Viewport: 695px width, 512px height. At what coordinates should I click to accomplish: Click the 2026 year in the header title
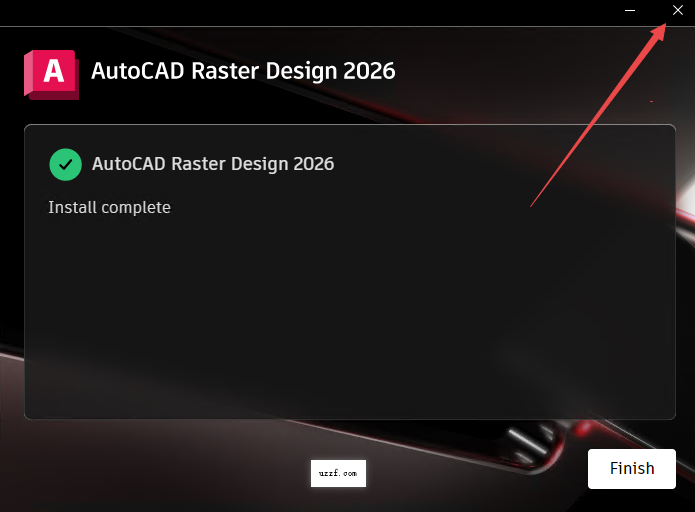click(369, 71)
